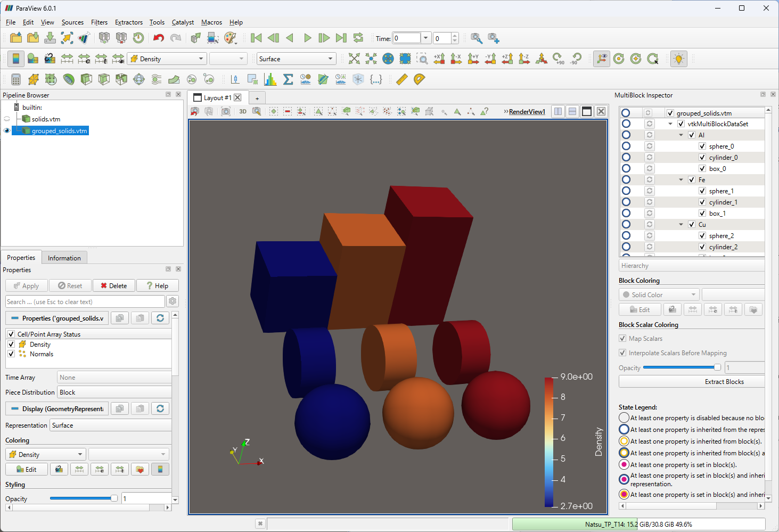Image resolution: width=779 pixels, height=532 pixels.
Task: Uncheck the Fe group checkbox
Action: click(692, 179)
